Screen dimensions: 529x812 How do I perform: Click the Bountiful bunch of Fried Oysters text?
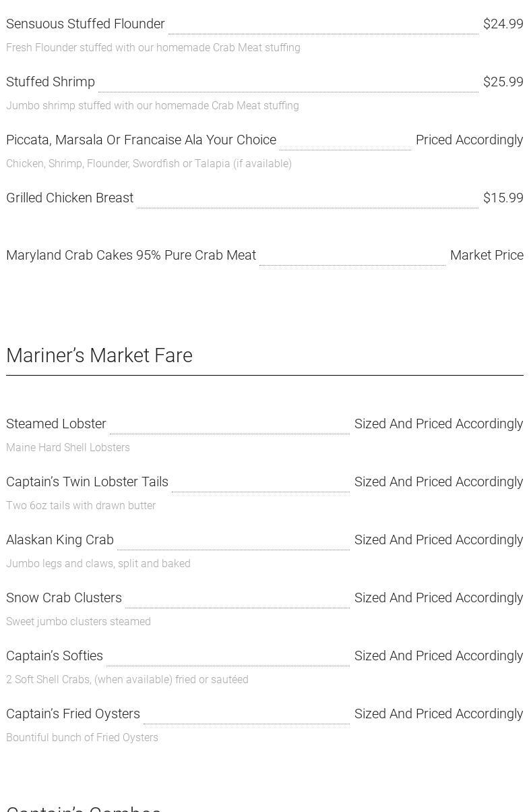coord(82,738)
